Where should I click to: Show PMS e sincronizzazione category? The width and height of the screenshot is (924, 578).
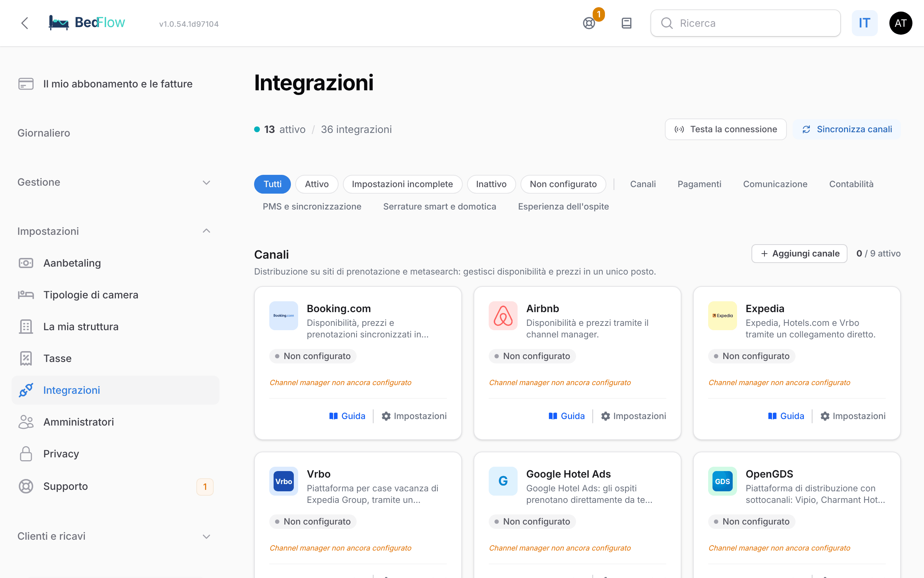[x=312, y=206]
